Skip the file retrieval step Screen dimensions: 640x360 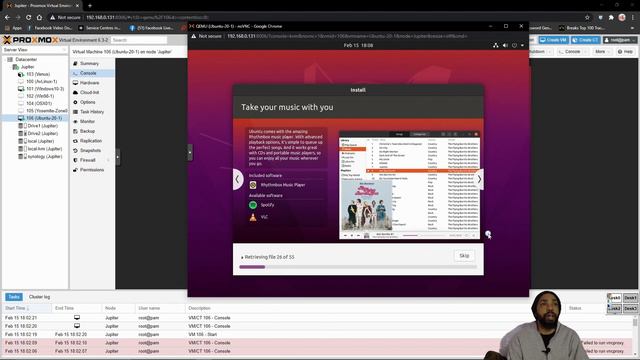(x=464, y=256)
